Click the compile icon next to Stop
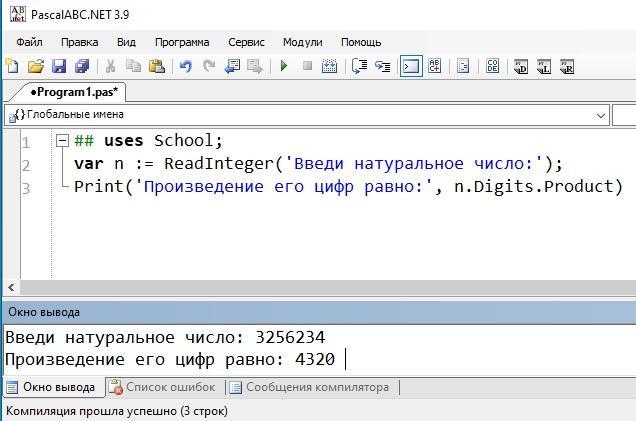 pos(329,66)
